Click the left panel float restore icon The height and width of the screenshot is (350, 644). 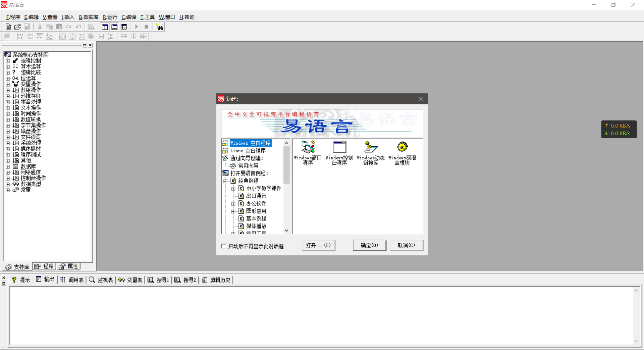pos(85,45)
